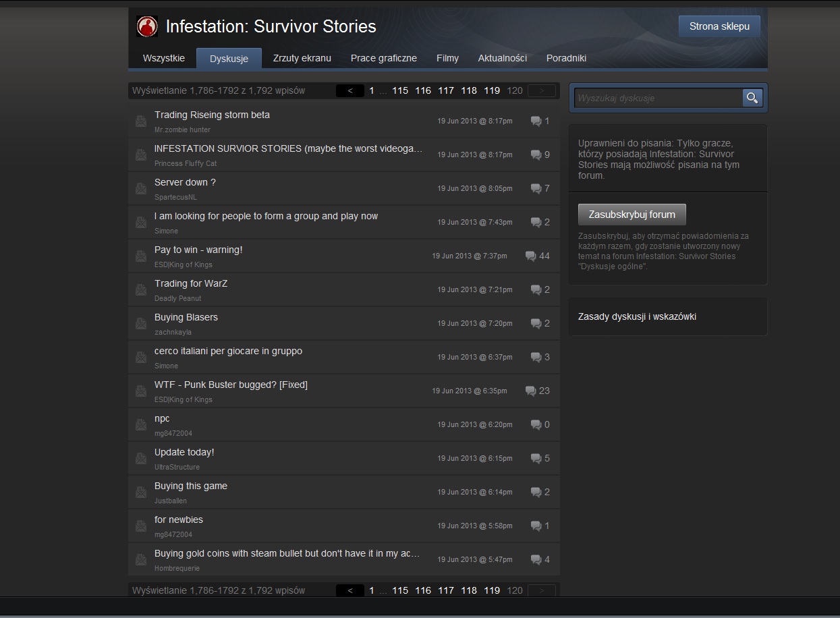Go to page 115 in top pagination
This screenshot has width=840, height=618.
[400, 90]
